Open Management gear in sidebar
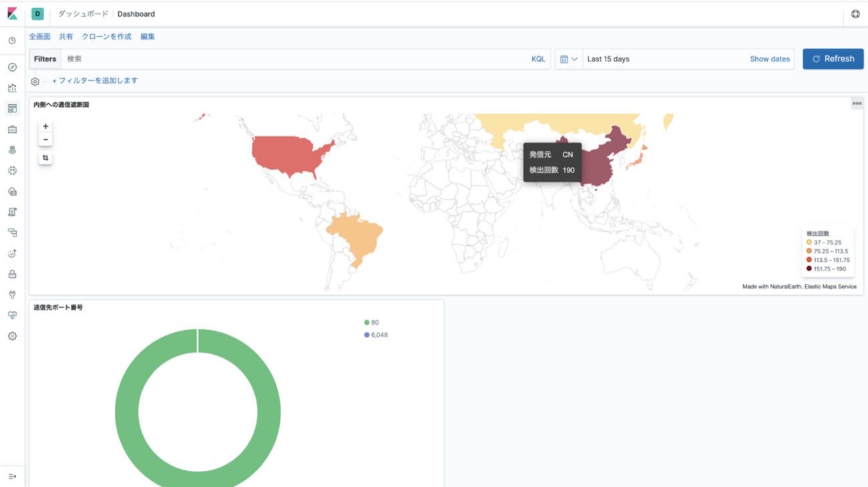This screenshot has height=487, width=868. click(x=12, y=336)
